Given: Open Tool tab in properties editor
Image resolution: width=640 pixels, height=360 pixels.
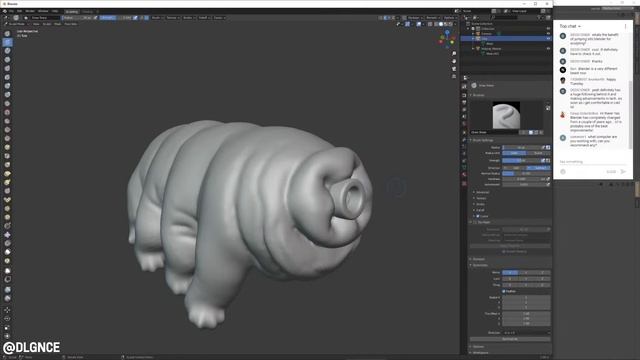Looking at the screenshot, I should 464,87.
